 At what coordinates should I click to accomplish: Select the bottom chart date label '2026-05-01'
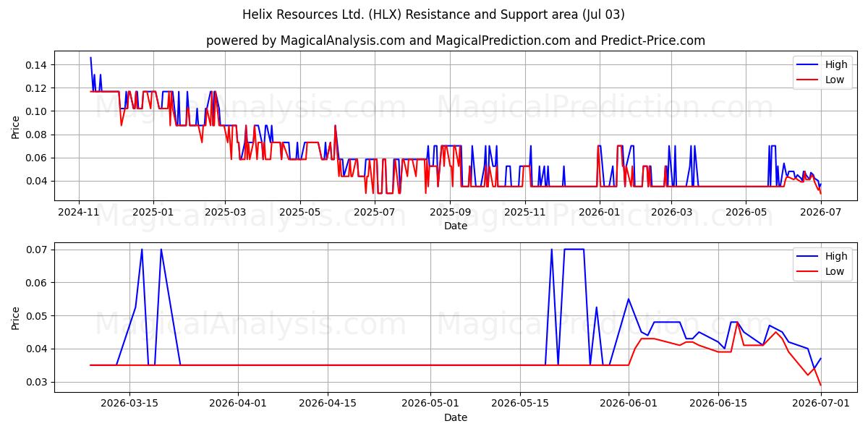430,404
